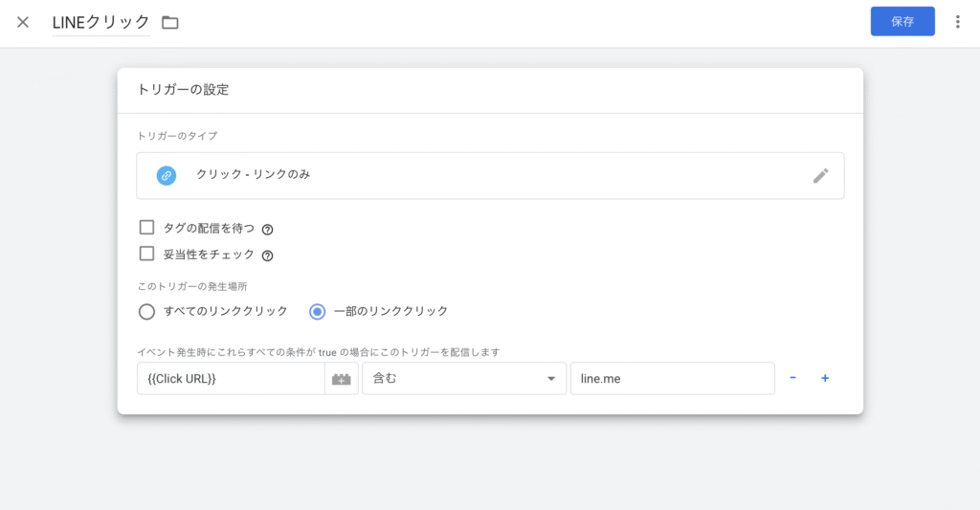Image resolution: width=980 pixels, height=510 pixels.
Task: Click help icon next to タグの配信を待つ
Action: (x=268, y=230)
